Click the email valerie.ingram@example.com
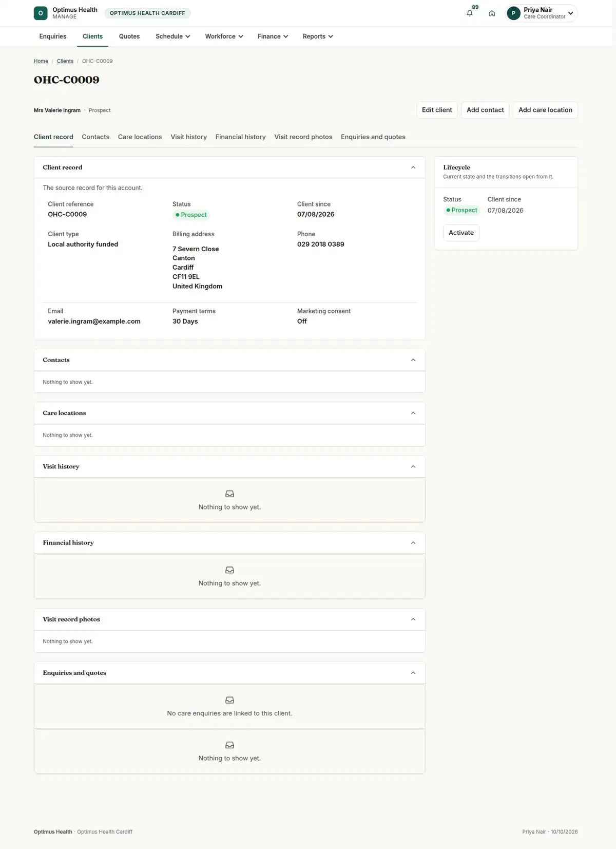Viewport: 616px width, 849px height. [94, 322]
